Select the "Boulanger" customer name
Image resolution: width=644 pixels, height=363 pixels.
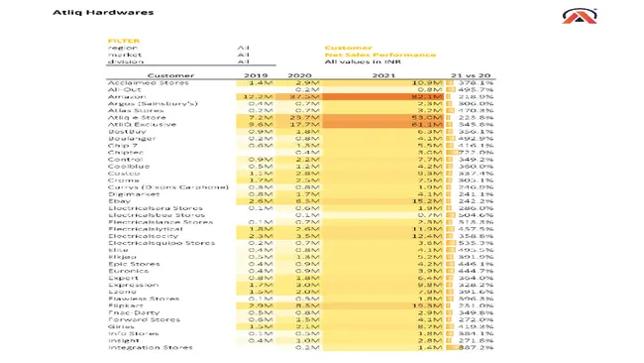click(x=132, y=139)
